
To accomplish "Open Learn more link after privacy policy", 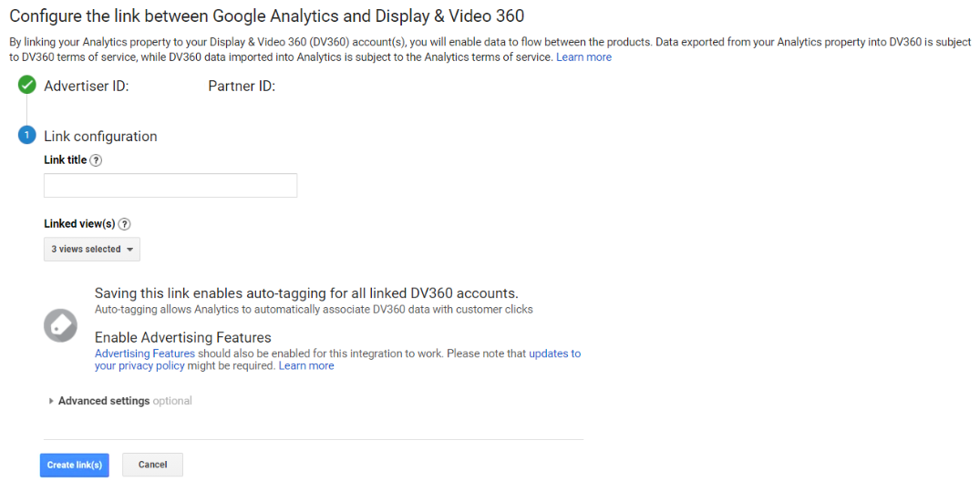I will (x=306, y=366).
